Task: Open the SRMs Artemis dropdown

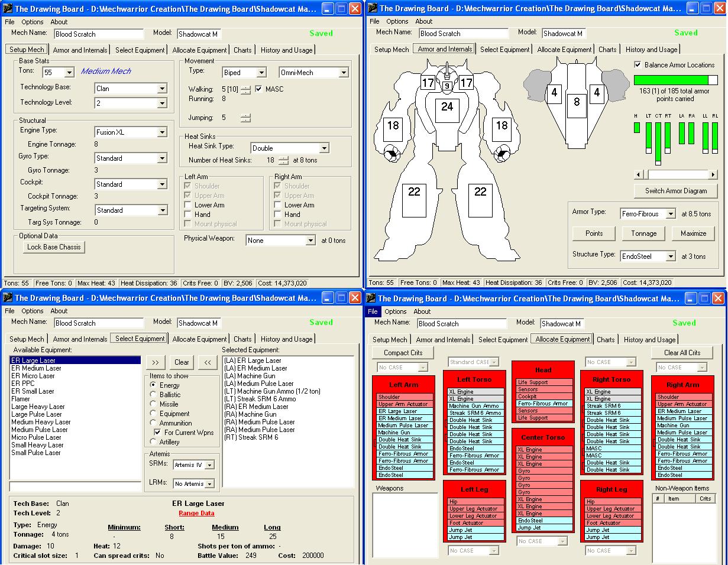Action: point(209,465)
